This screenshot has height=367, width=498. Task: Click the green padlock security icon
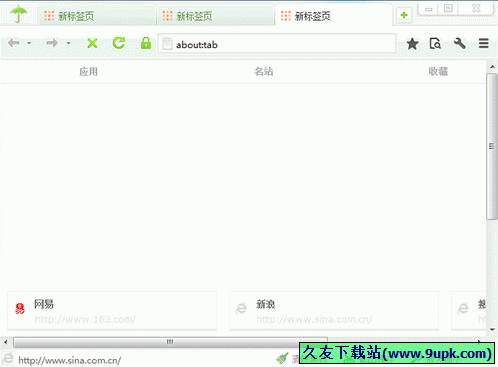pyautogui.click(x=146, y=43)
